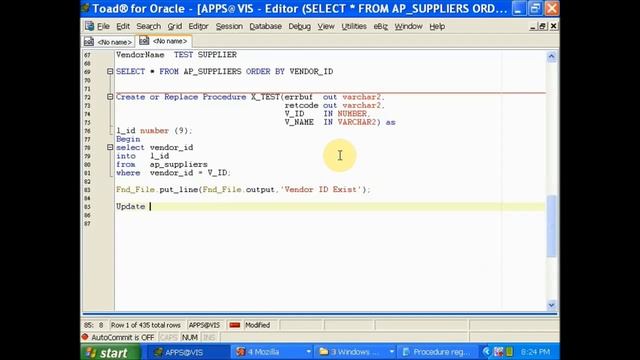Image resolution: width=640 pixels, height=360 pixels.
Task: Restore the inner editor window
Action: pos(542,26)
